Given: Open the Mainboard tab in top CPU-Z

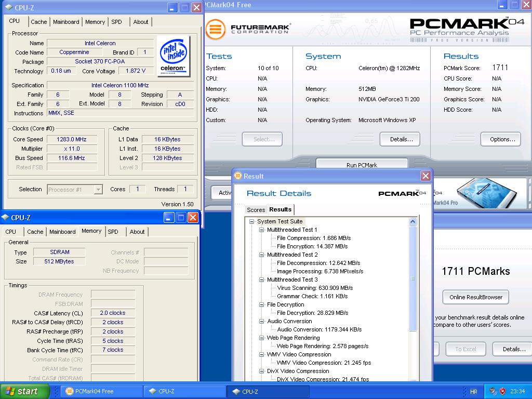Looking at the screenshot, I should pos(66,22).
